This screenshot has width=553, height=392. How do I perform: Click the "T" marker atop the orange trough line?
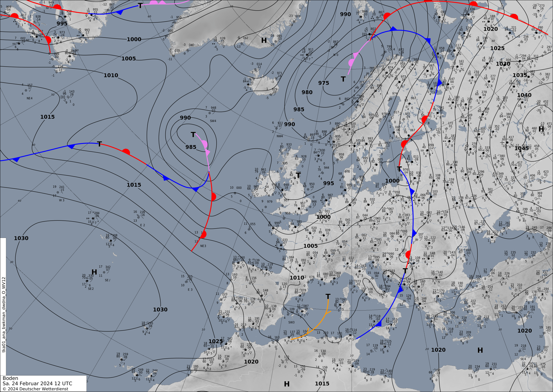click(328, 296)
